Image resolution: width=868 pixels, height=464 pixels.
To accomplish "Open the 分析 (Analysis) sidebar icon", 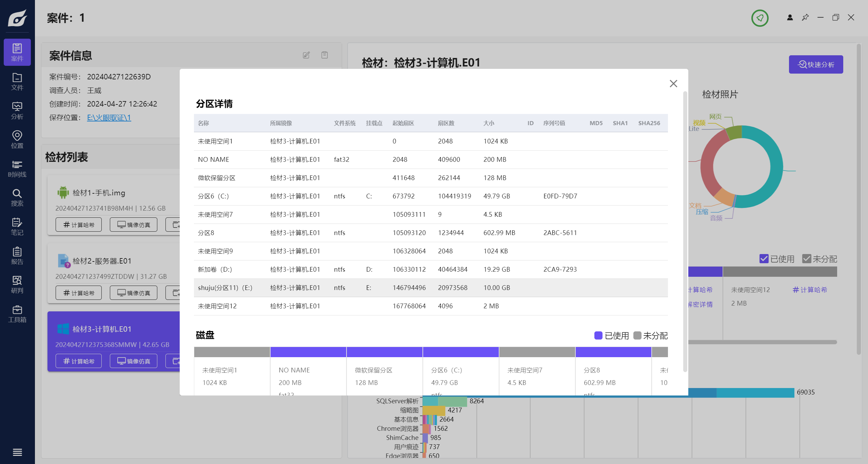I will click(x=17, y=111).
